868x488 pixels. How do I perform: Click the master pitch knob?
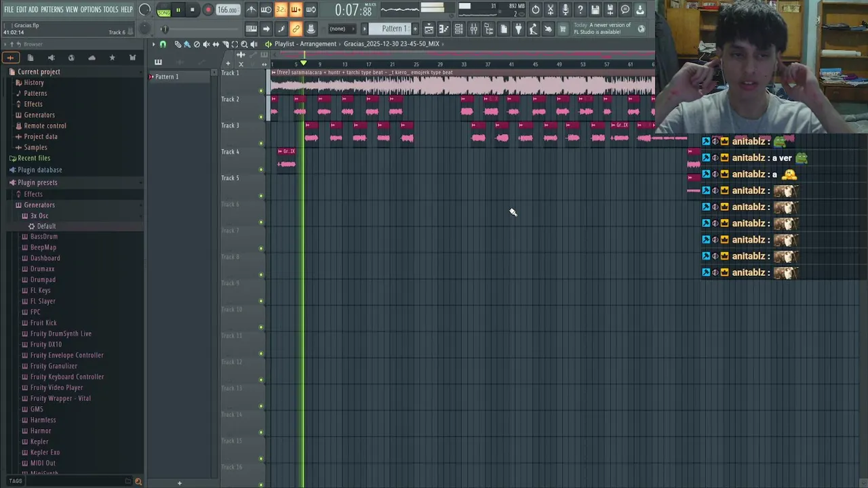tap(144, 29)
